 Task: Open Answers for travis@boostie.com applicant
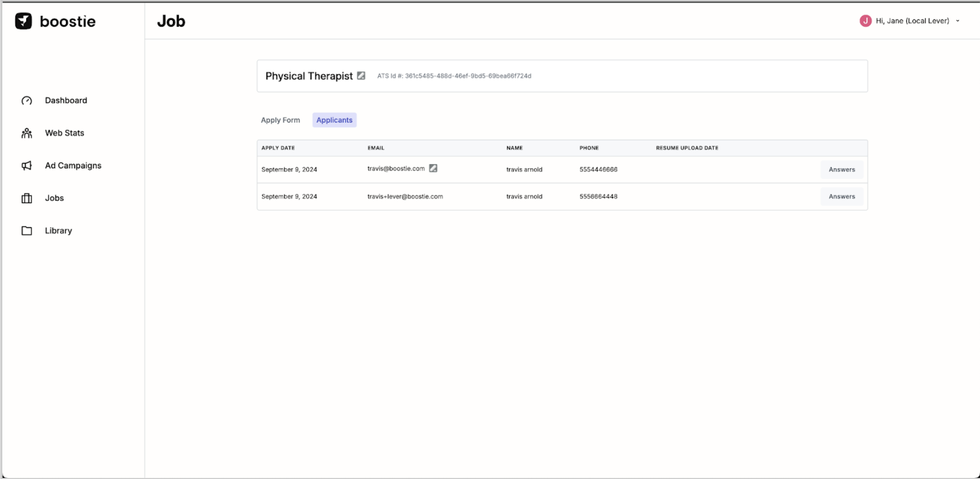pyautogui.click(x=841, y=169)
